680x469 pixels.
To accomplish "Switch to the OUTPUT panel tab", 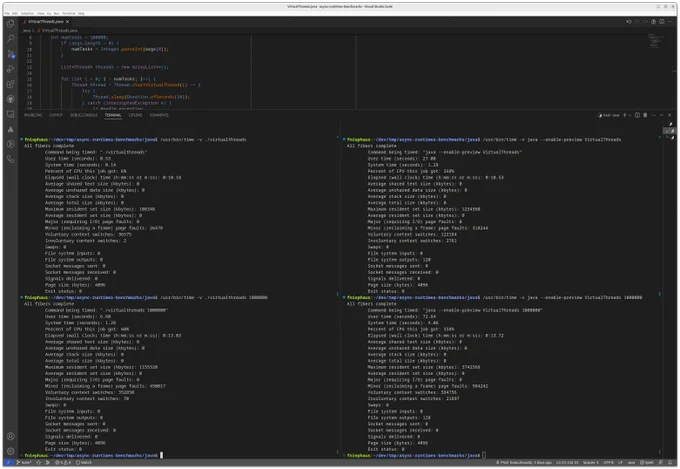I will pyautogui.click(x=56, y=115).
